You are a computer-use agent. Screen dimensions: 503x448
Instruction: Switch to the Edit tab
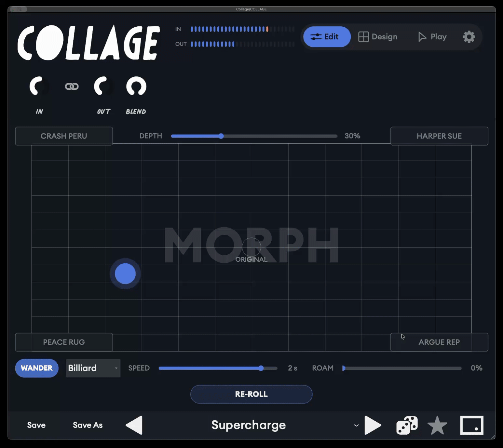pyautogui.click(x=327, y=37)
